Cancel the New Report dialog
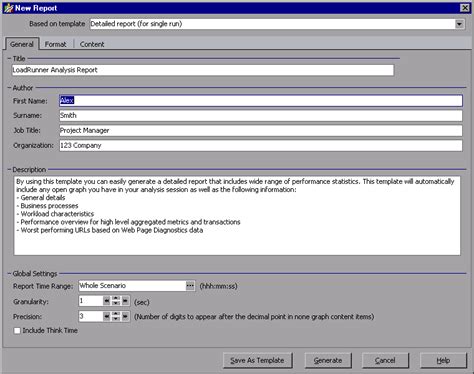Viewport: 474px width, 374px height. (x=385, y=360)
